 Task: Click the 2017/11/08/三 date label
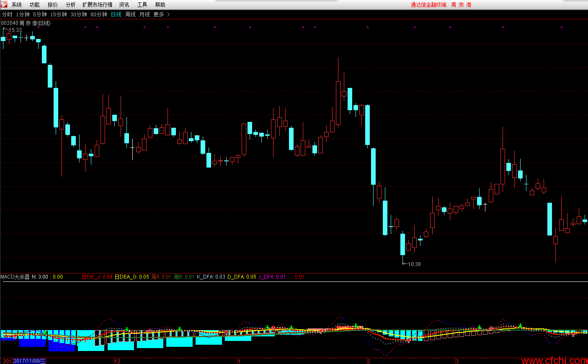pos(29,361)
